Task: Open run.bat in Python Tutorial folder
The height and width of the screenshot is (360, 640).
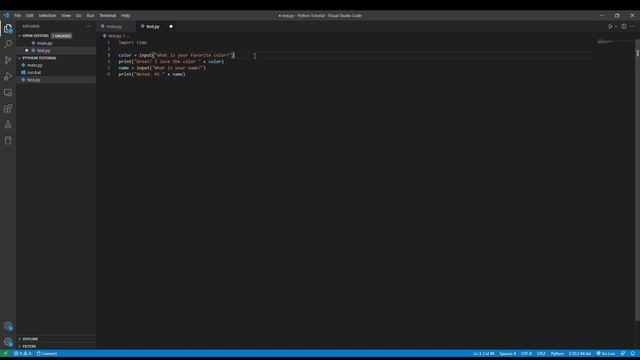Action: [56, 73]
